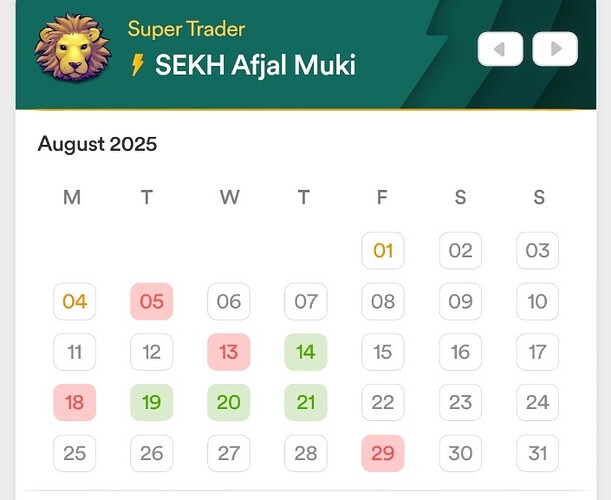The width and height of the screenshot is (611, 500).
Task: Choose the green day 21 cell
Action: pyautogui.click(x=306, y=402)
